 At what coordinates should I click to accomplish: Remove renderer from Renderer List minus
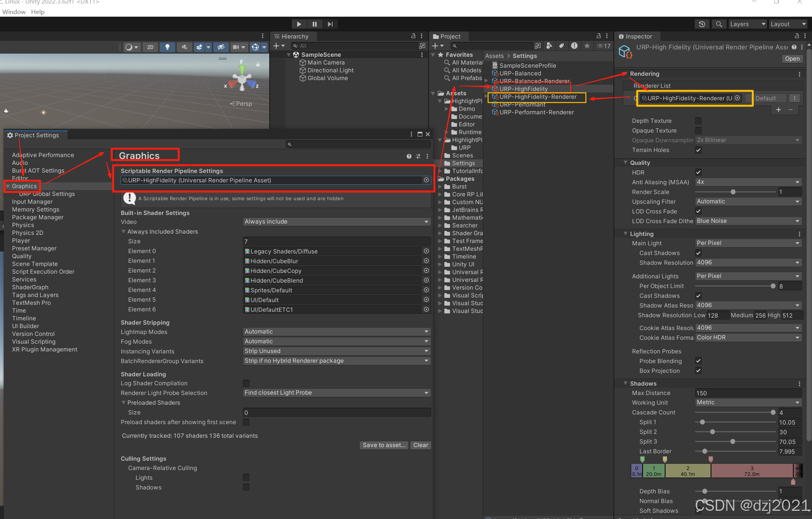(x=791, y=110)
